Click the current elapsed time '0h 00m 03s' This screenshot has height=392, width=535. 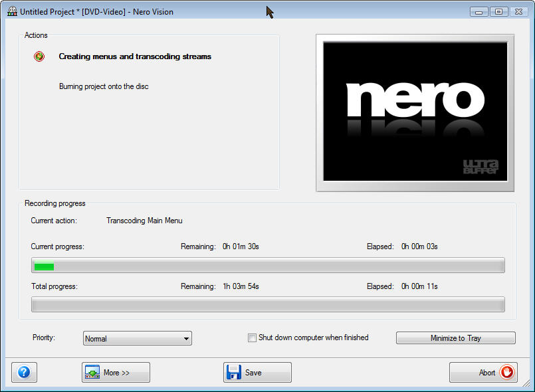[x=419, y=246]
